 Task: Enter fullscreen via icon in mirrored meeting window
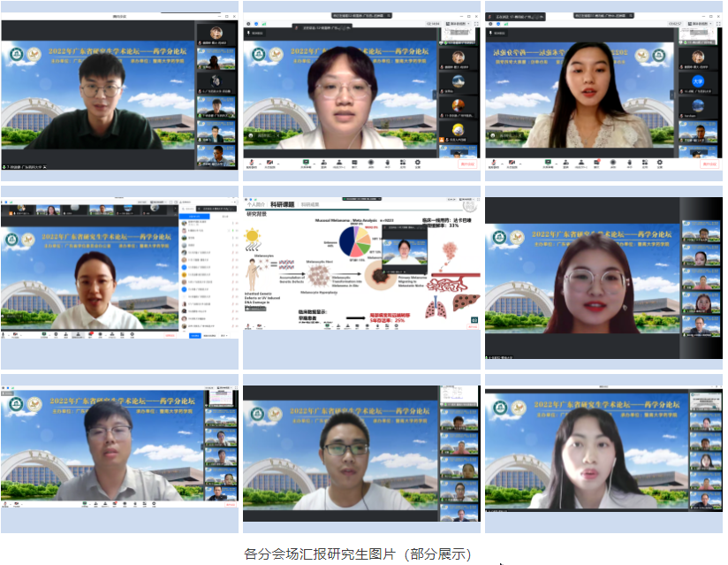[x=718, y=24]
